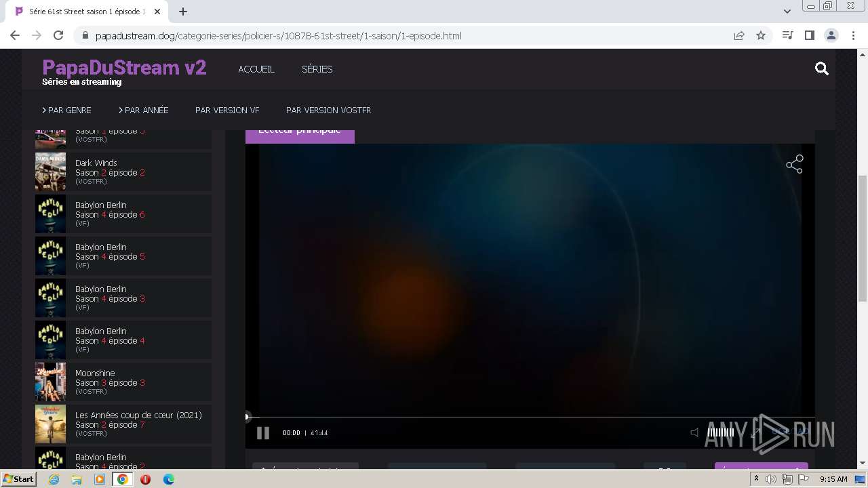Click Babylon Berlin épisode 6 poster thumbnail
The width and height of the screenshot is (868, 488).
click(50, 213)
